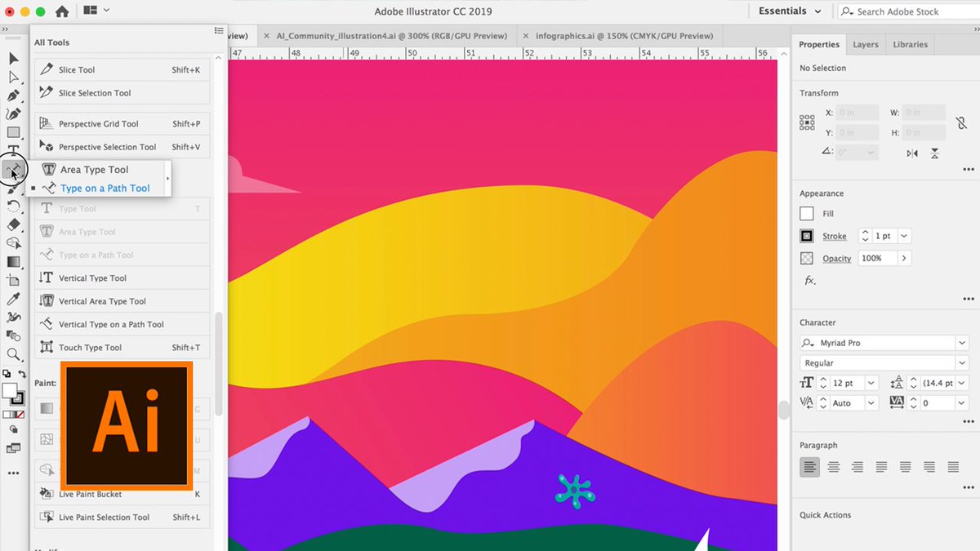Select Area Type Tool from flyout
980x551 pixels.
pos(95,170)
